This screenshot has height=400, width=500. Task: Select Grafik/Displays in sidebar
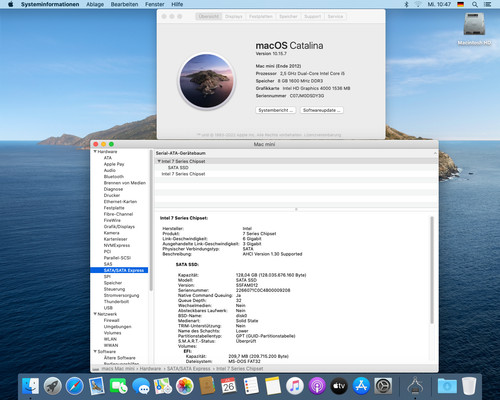[x=119, y=227]
